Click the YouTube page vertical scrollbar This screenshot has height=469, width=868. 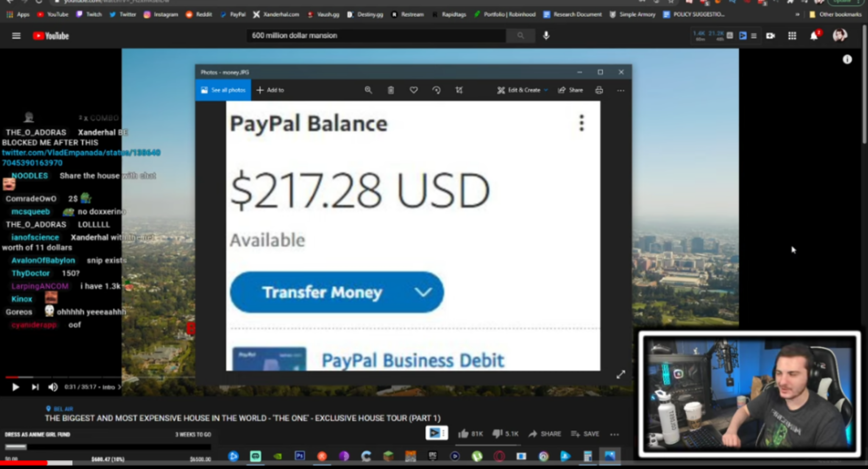(x=865, y=85)
